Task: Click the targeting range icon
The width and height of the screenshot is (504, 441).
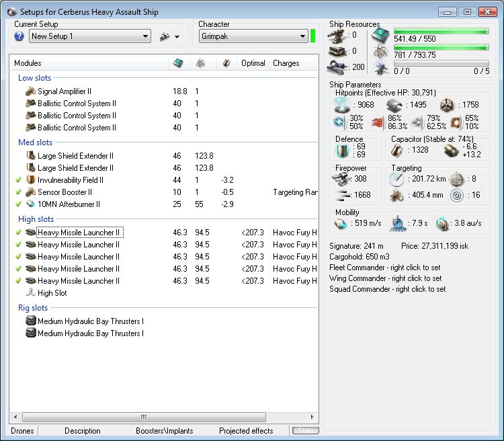Action: click(396, 179)
